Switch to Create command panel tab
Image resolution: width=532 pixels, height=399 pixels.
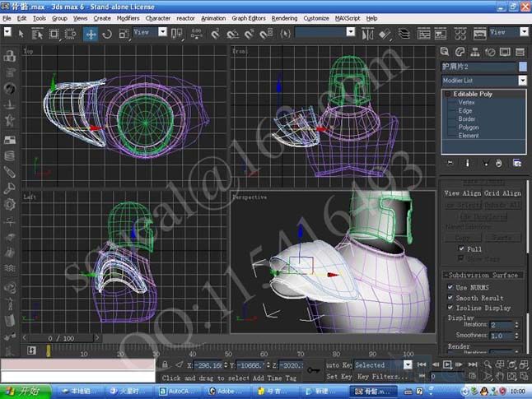[x=445, y=52]
